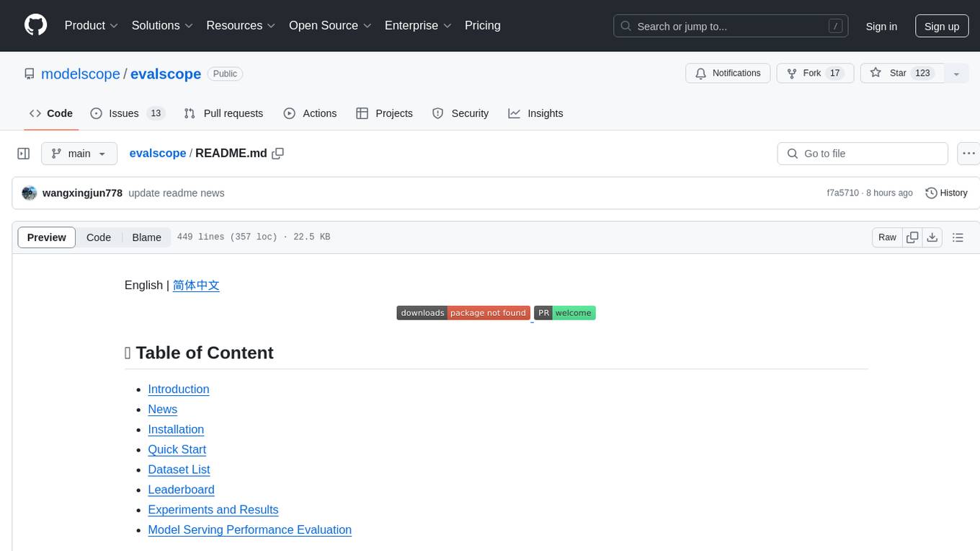980x551 pixels.
Task: Focus the Go to file field
Action: [x=863, y=154]
